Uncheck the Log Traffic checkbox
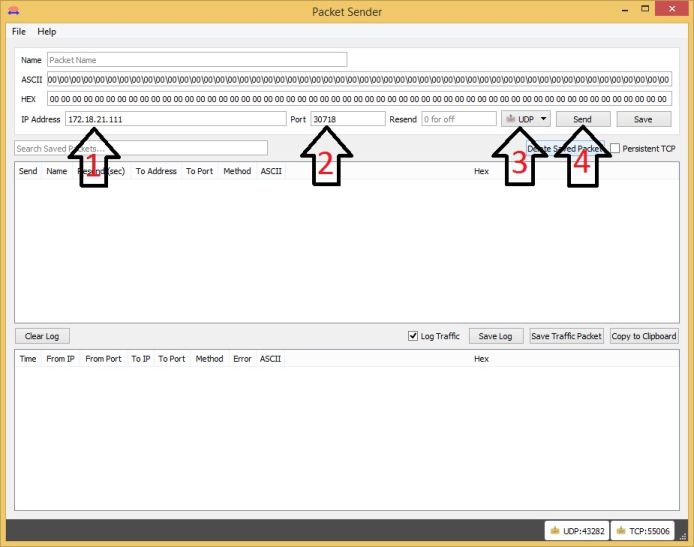Image resolution: width=694 pixels, height=547 pixels. click(413, 336)
